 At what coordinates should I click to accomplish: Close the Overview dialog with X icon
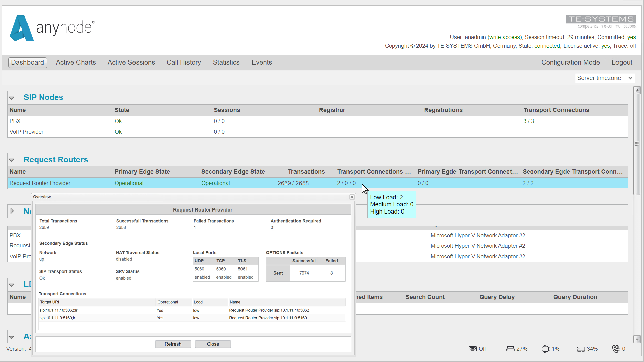(x=352, y=197)
